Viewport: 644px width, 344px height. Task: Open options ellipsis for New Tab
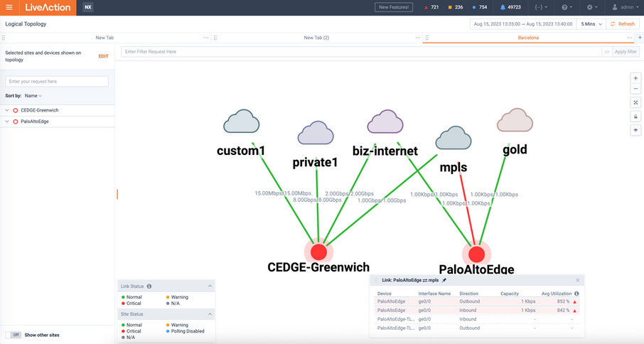coord(206,38)
